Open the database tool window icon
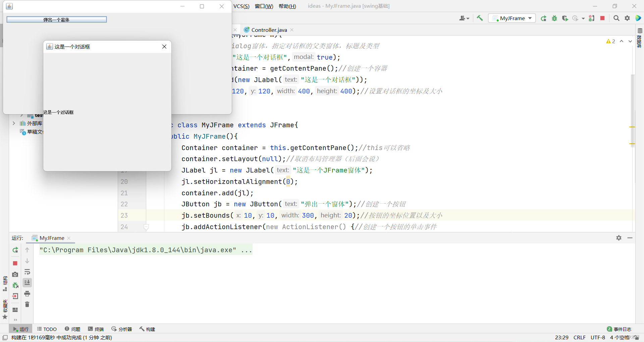 640,30
